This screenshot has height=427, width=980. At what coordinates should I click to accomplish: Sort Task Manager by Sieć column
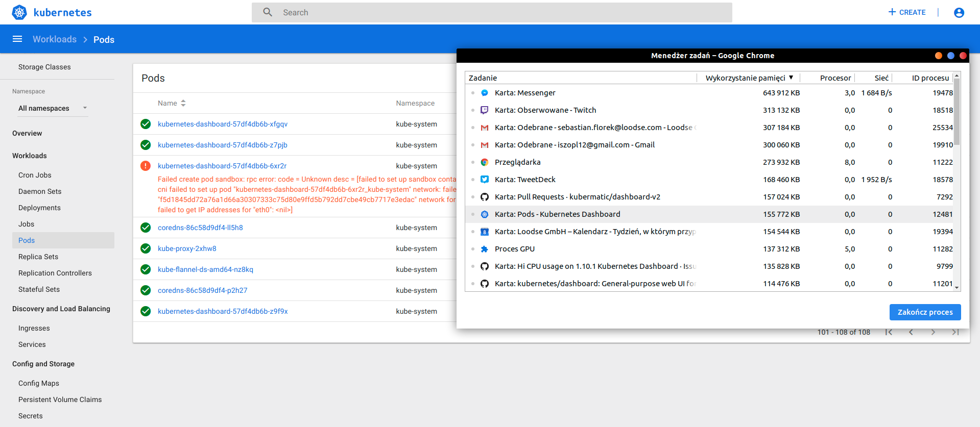click(881, 78)
